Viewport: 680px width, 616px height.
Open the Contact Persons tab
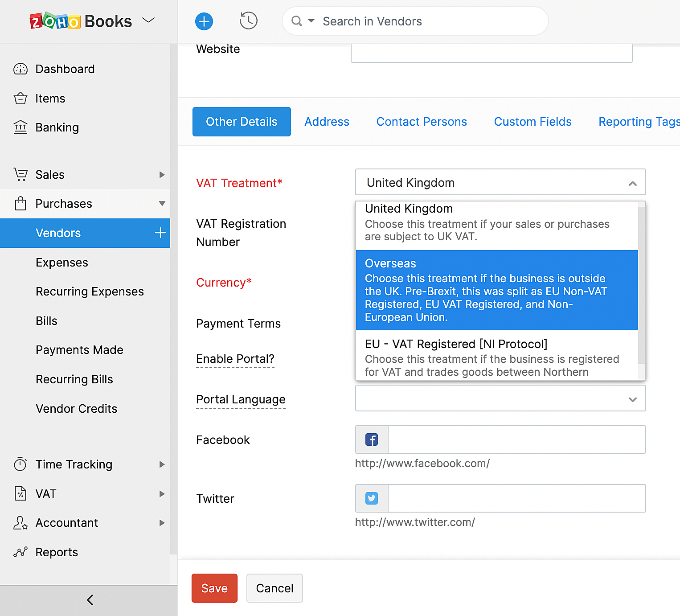(x=421, y=122)
